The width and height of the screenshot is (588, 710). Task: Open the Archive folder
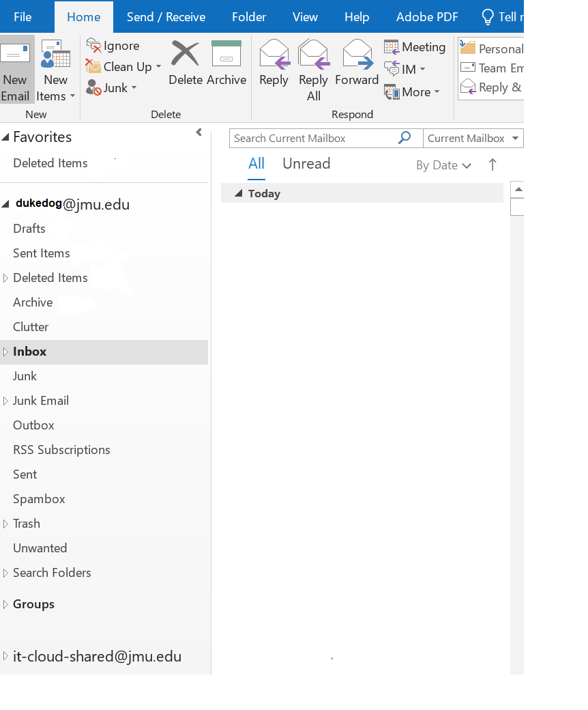click(x=33, y=302)
